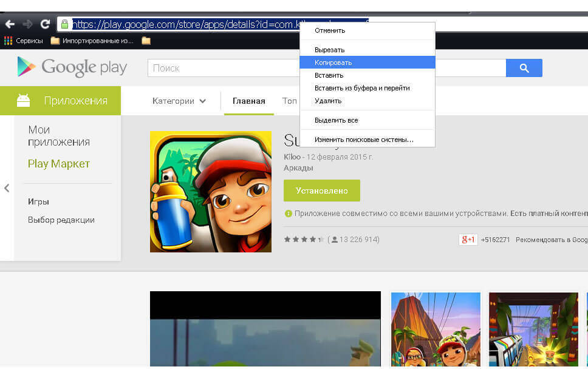Reload the page with the refresh icon
Screen dimensions: 588x378
click(x=45, y=24)
